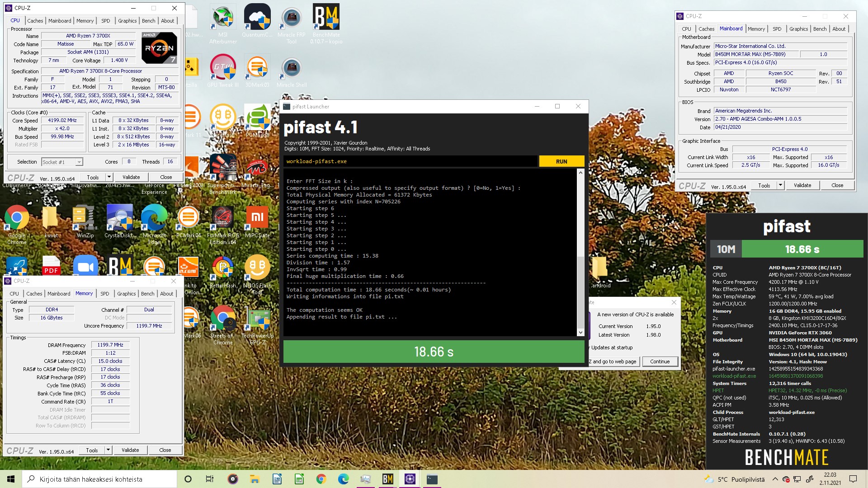868x488 pixels.
Task: Select the kuvat folder on desktop
Action: [x=51, y=221]
